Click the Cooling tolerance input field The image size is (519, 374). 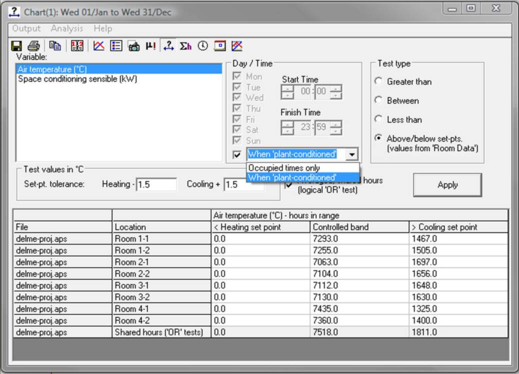244,184
